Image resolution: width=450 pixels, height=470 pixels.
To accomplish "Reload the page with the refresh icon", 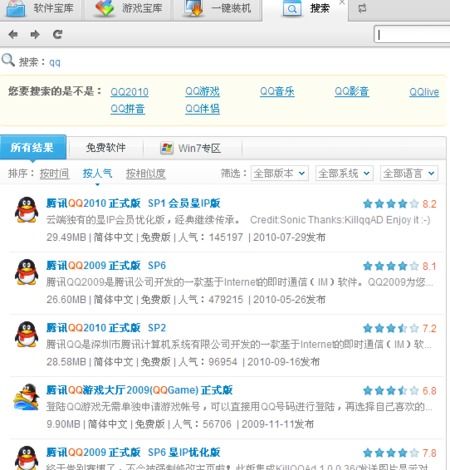I will coord(58,34).
